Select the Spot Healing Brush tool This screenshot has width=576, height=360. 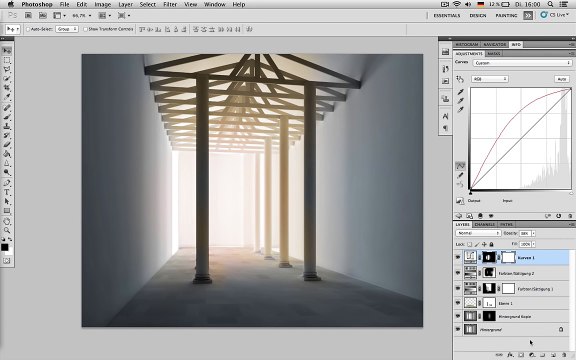point(7,108)
